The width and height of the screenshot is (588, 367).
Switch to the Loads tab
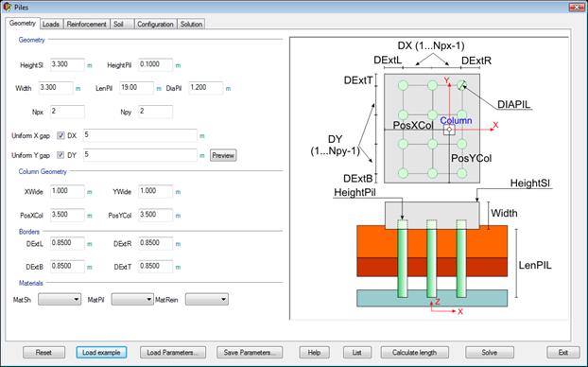pyautogui.click(x=51, y=24)
